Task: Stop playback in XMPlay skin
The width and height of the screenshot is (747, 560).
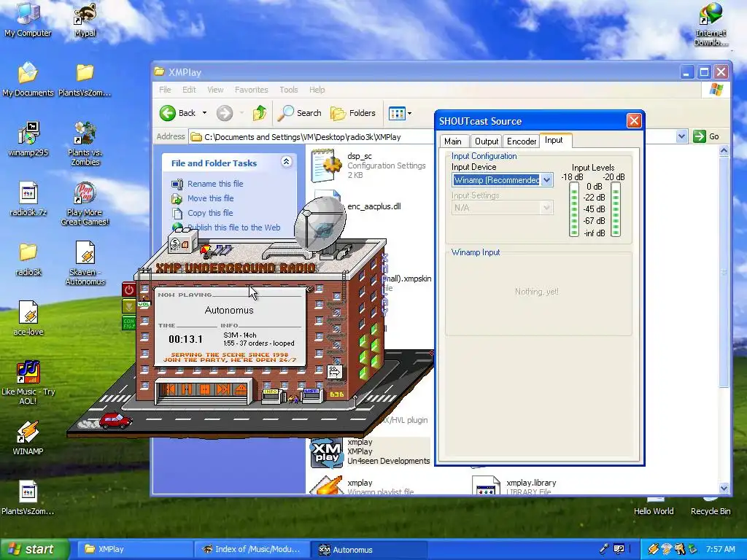Action: [205, 390]
